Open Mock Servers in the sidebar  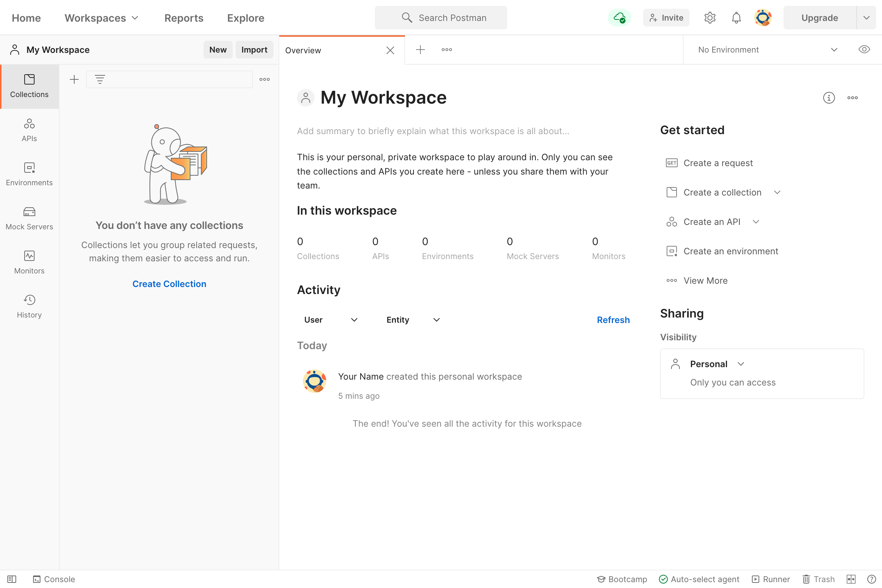click(29, 219)
